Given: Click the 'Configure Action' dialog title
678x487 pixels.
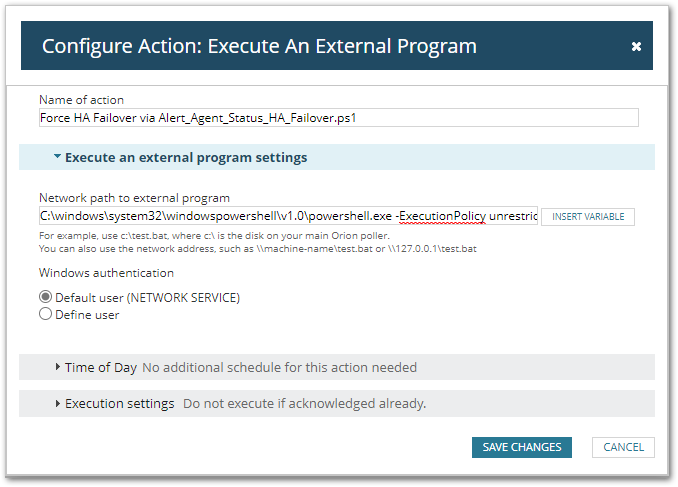Looking at the screenshot, I should pos(259,46).
